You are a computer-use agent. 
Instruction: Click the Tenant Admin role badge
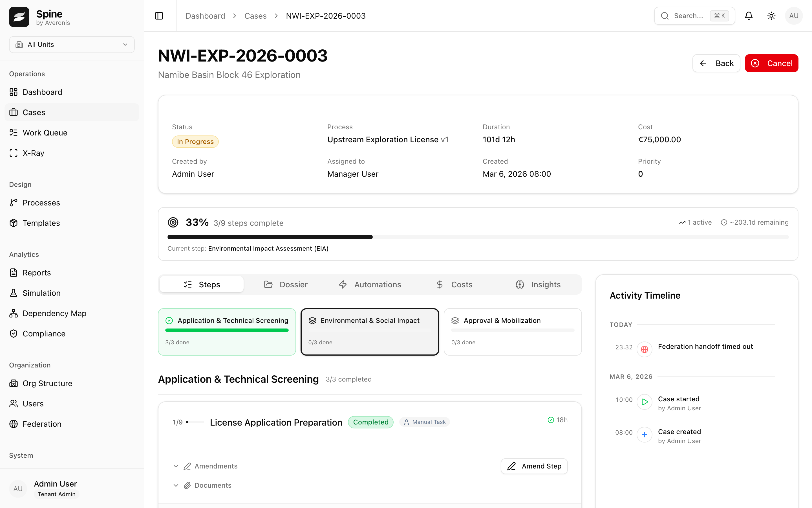tap(57, 494)
